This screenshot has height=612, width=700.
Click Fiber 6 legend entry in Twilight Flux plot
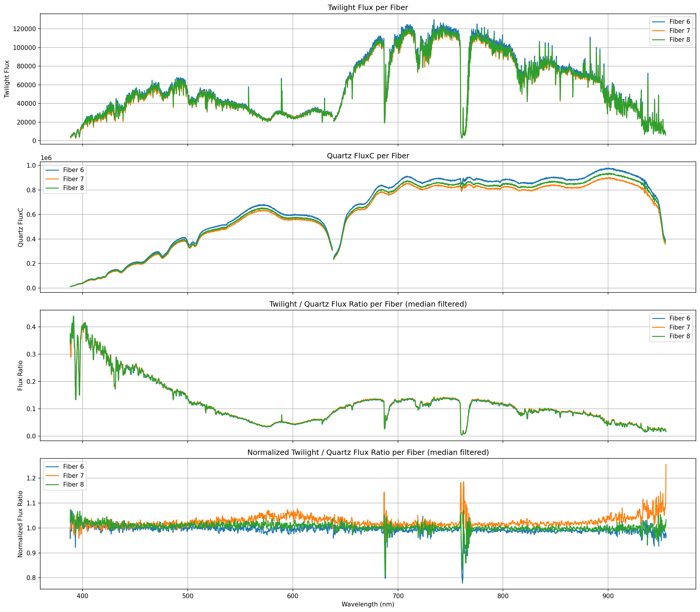coord(679,22)
